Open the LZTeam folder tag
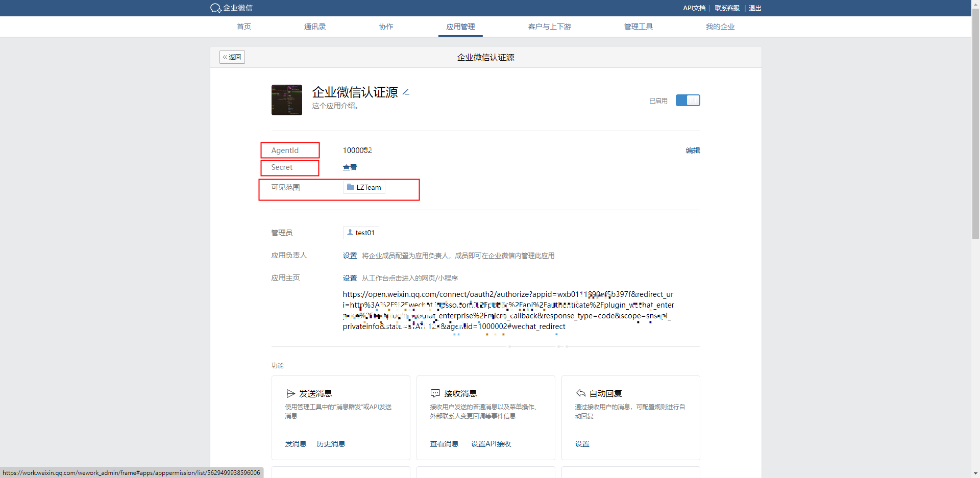This screenshot has height=478, width=980. coord(364,187)
